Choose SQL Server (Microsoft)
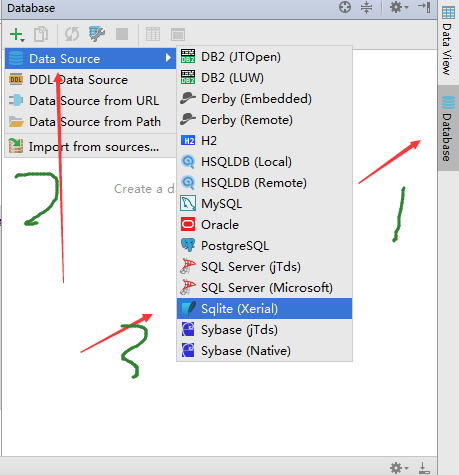This screenshot has width=459, height=475. point(264,288)
